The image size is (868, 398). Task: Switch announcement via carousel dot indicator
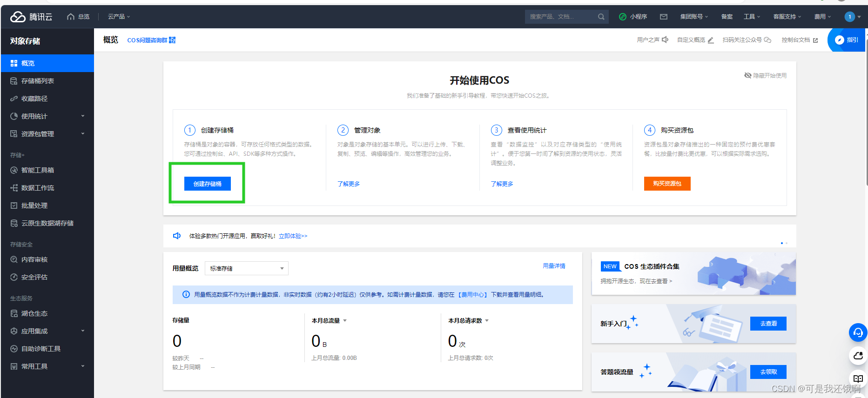point(787,243)
